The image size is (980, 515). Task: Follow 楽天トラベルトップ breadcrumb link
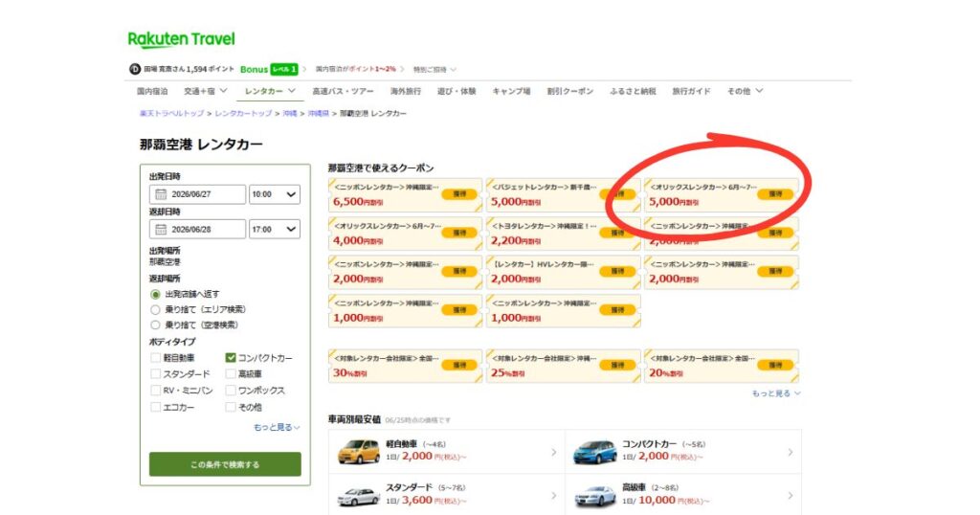pos(172,114)
